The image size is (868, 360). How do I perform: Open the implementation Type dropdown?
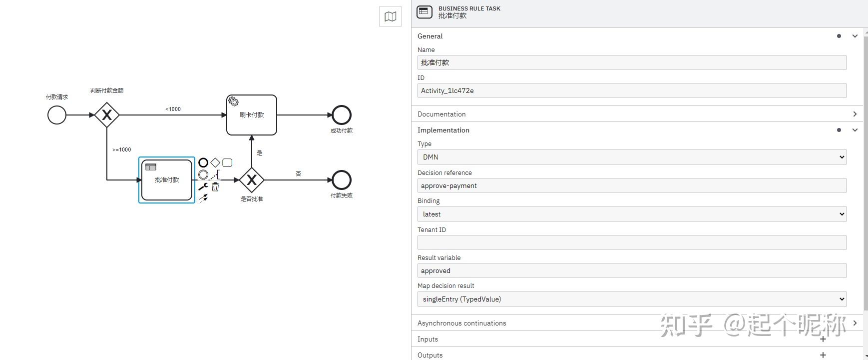(x=632, y=157)
